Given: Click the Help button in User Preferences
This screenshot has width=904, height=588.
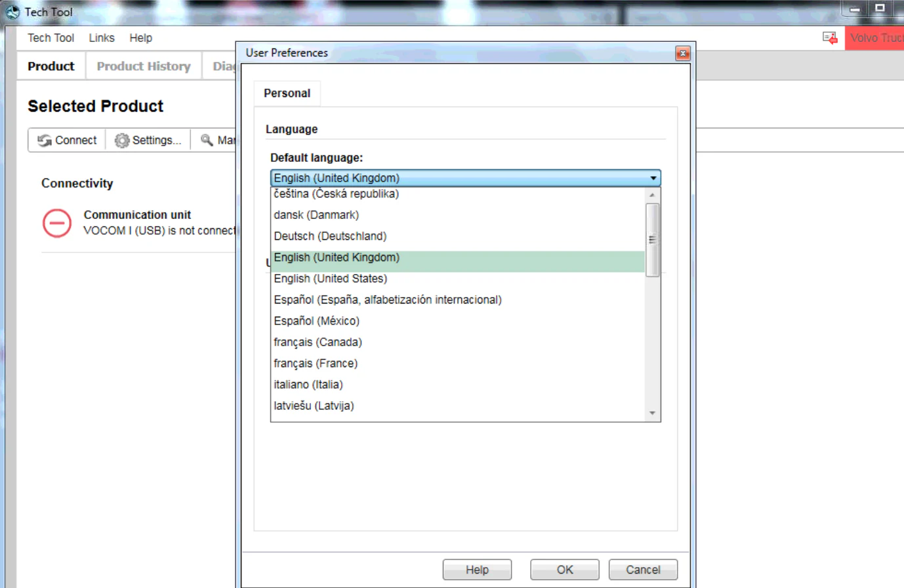Looking at the screenshot, I should point(477,570).
